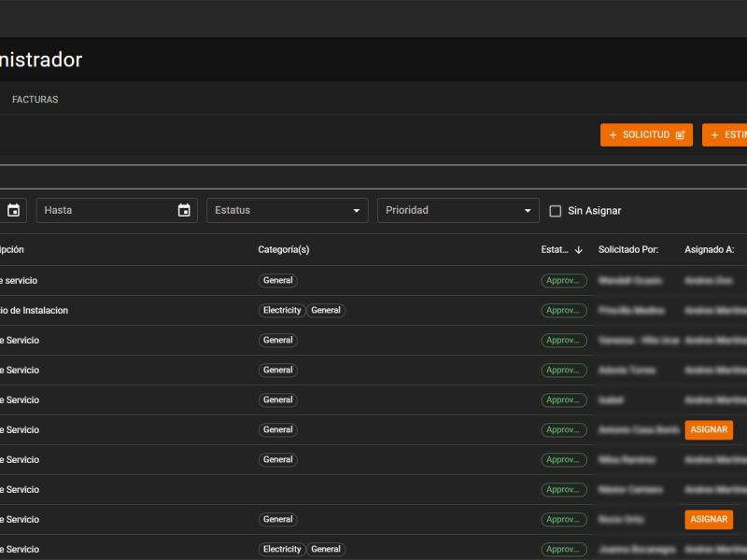Click the second Asignar button
This screenshot has height=560, width=747.
pos(709,520)
